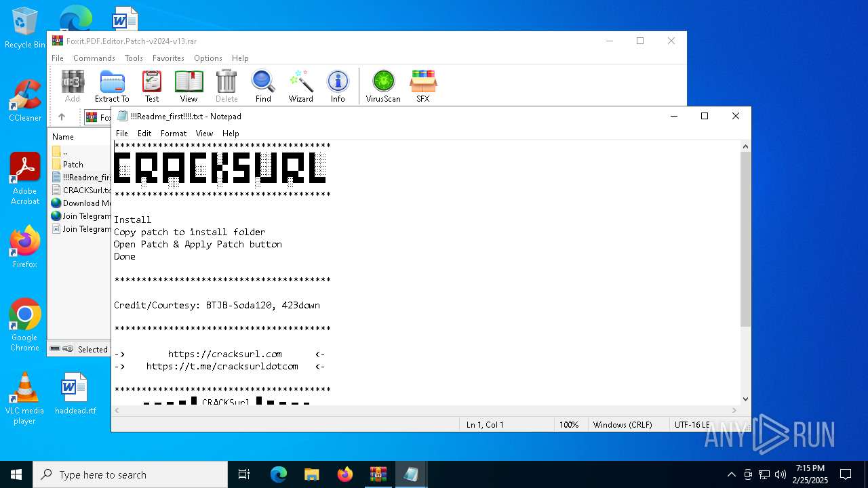This screenshot has height=488, width=868.
Task: Open Task View on taskbar
Action: point(244,474)
